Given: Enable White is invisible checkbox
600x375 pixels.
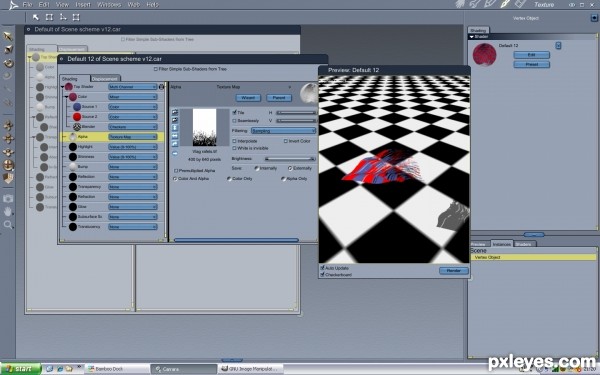Looking at the screenshot, I should click(x=235, y=148).
